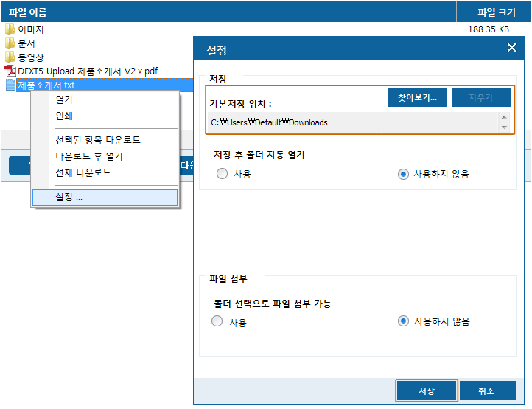The width and height of the screenshot is (532, 409).
Task: Click the 찾아보기... button
Action: pos(417,97)
